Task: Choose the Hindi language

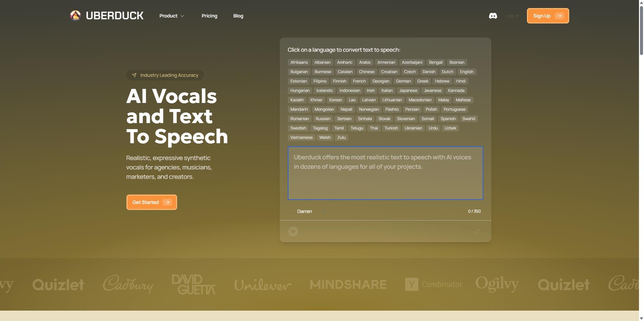Action: pos(461,81)
